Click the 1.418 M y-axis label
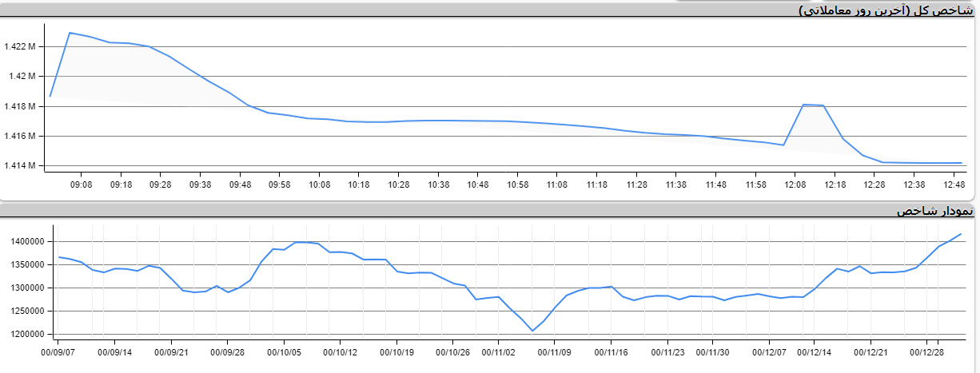The width and height of the screenshot is (980, 373). [x=20, y=106]
